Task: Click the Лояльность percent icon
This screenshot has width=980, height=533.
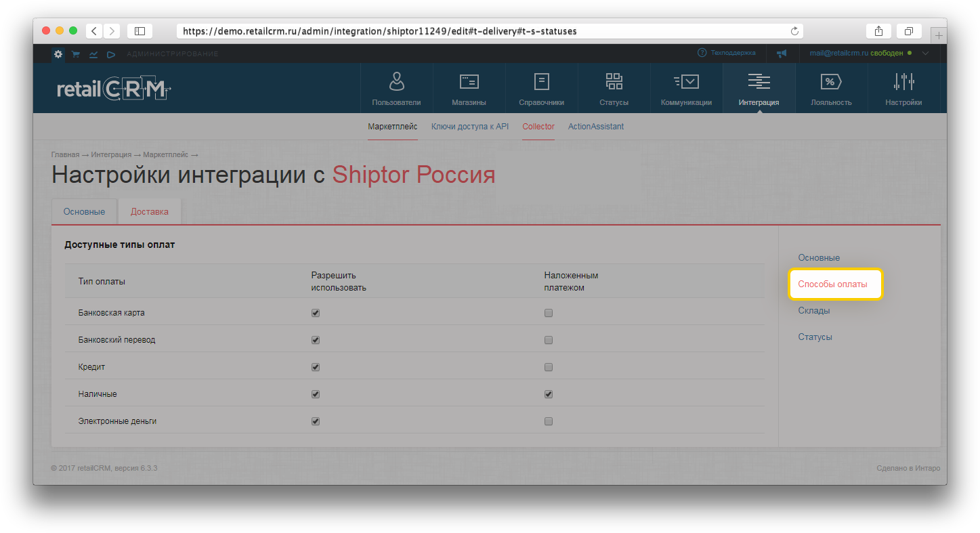Action: [x=830, y=82]
